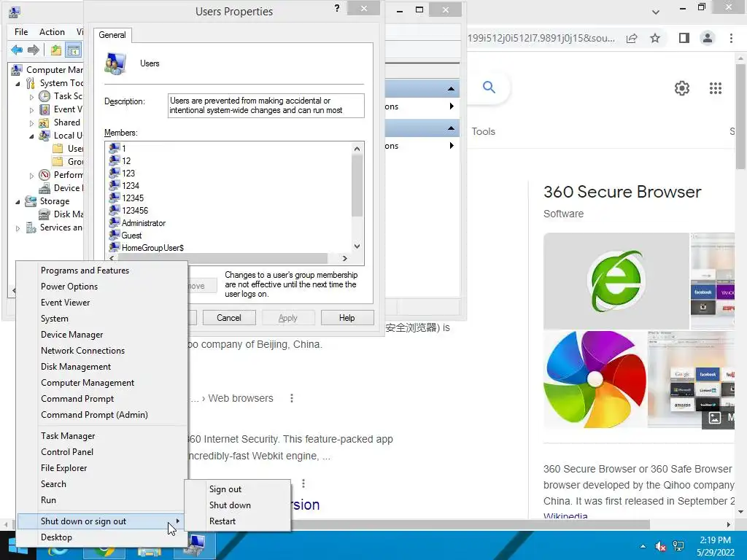The width and height of the screenshot is (747, 560).
Task: Open Chrome three-dot menu
Action: coord(731,38)
